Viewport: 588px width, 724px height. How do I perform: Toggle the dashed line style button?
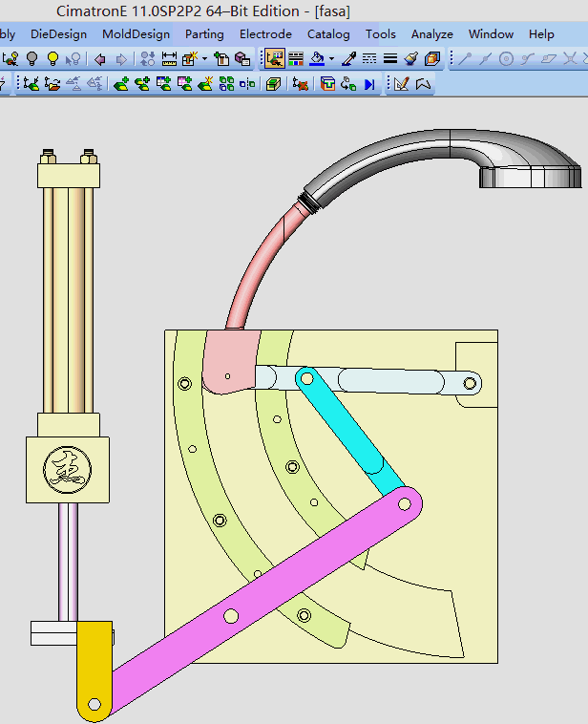369,59
